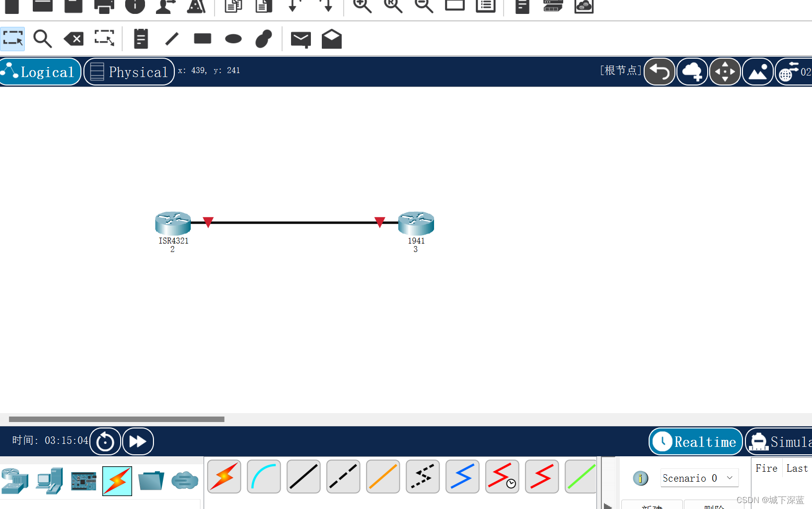Add a note with the Place Note tool
Screen dimensions: 812x509
141,39
